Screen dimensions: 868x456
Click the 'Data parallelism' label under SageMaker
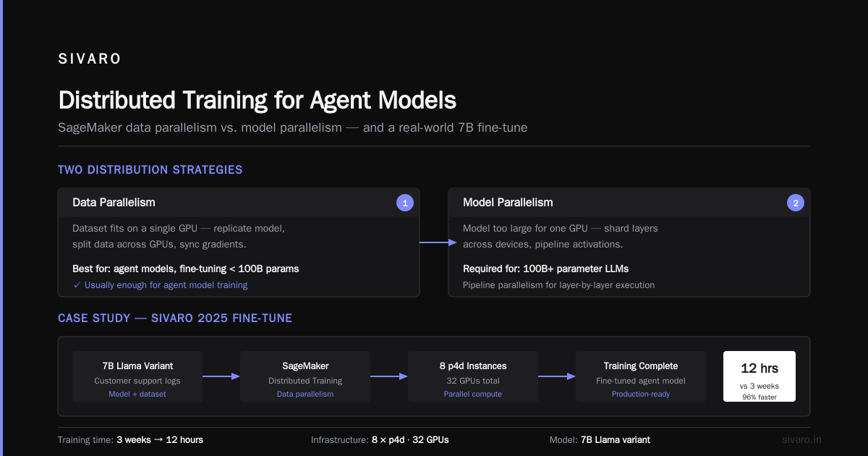tap(305, 394)
